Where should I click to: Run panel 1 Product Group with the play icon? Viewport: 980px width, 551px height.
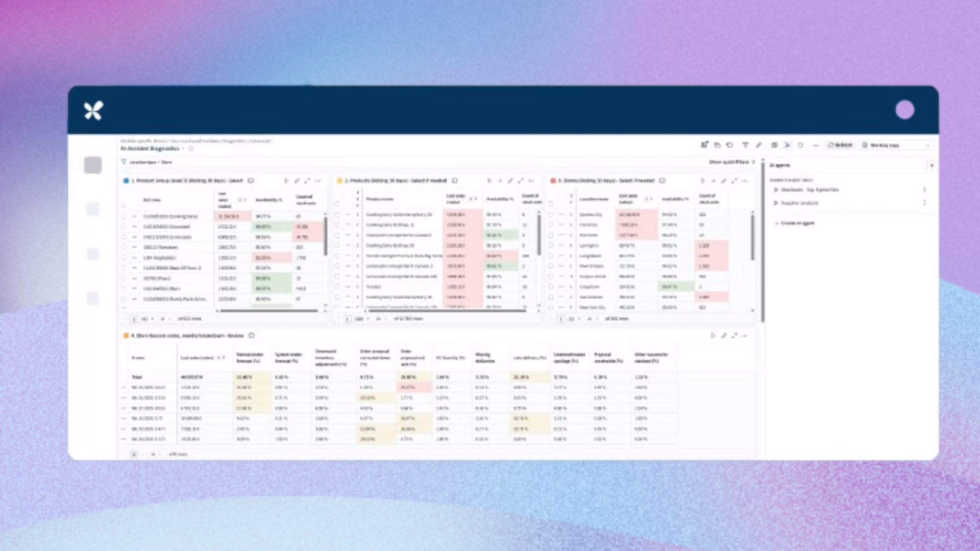click(x=286, y=181)
